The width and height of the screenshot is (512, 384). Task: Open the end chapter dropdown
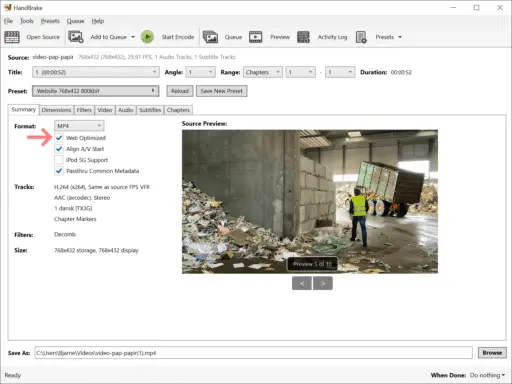340,72
